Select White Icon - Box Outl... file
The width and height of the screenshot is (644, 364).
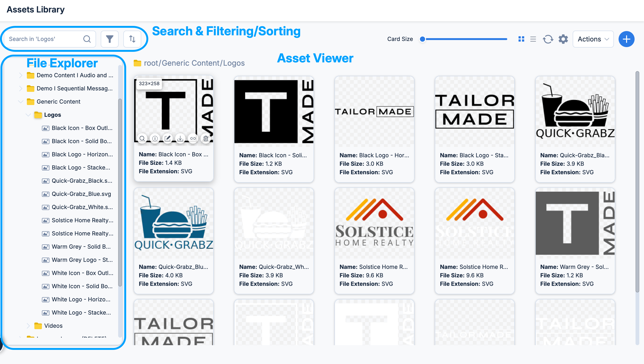82,273
